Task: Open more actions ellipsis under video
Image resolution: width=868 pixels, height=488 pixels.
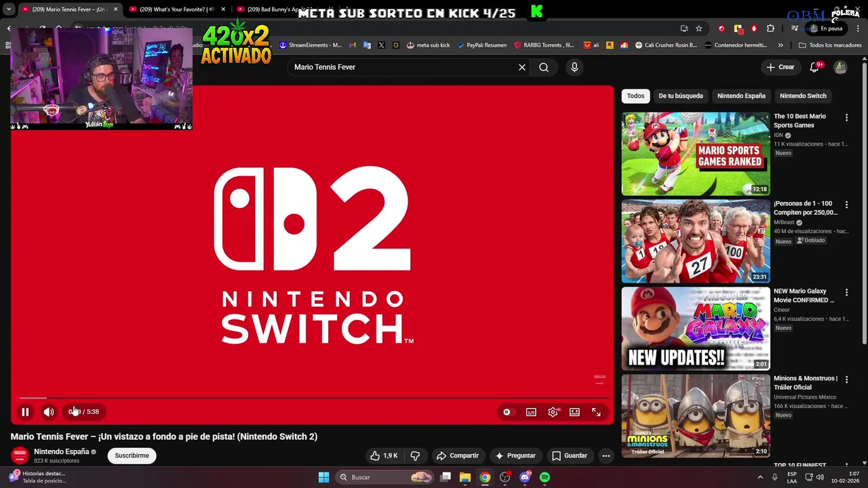Action: click(606, 455)
